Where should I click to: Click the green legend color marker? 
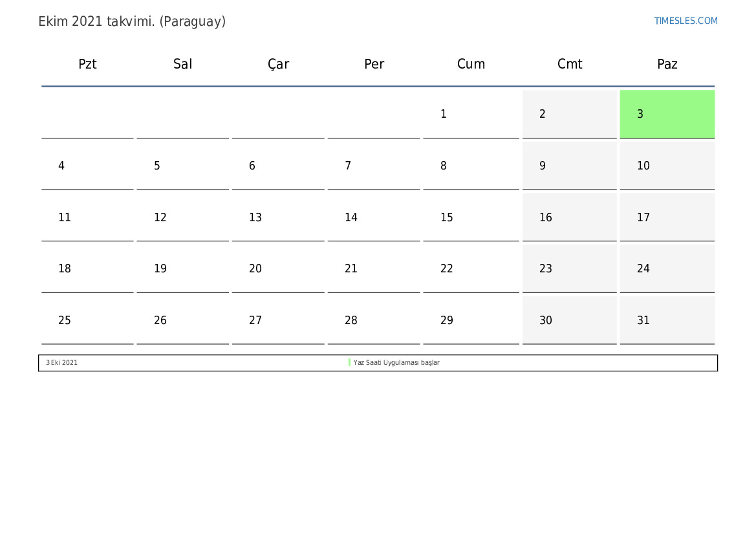click(x=349, y=363)
